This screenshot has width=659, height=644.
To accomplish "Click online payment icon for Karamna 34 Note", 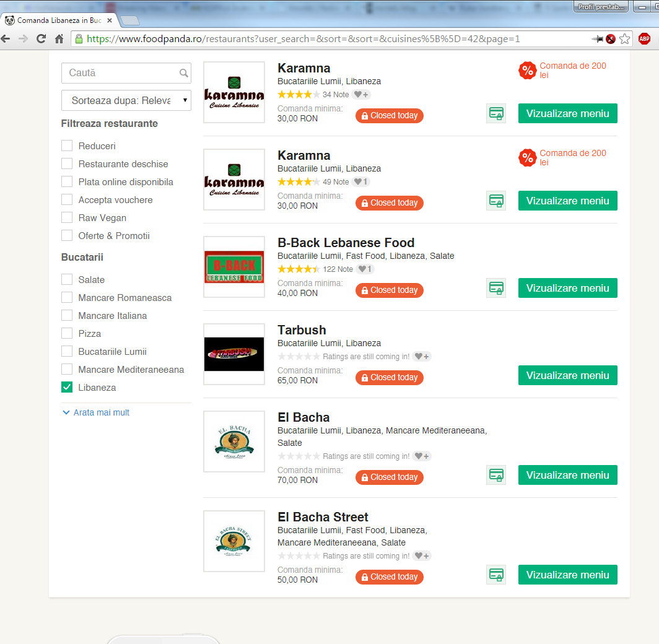I will pos(496,113).
